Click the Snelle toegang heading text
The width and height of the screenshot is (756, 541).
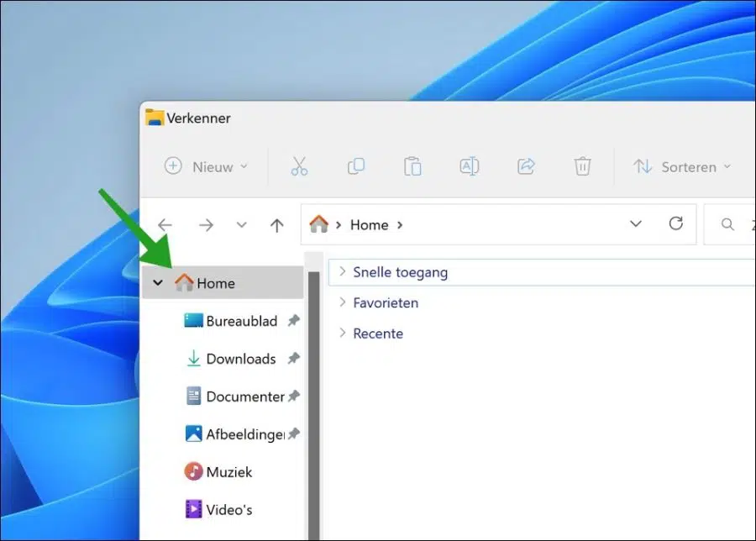[x=400, y=272]
